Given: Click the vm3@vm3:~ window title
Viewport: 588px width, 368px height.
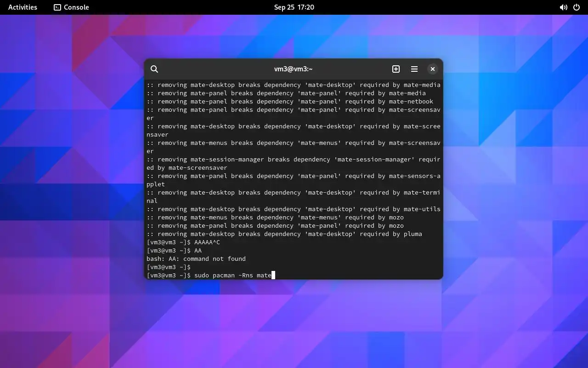Looking at the screenshot, I should click(x=294, y=69).
